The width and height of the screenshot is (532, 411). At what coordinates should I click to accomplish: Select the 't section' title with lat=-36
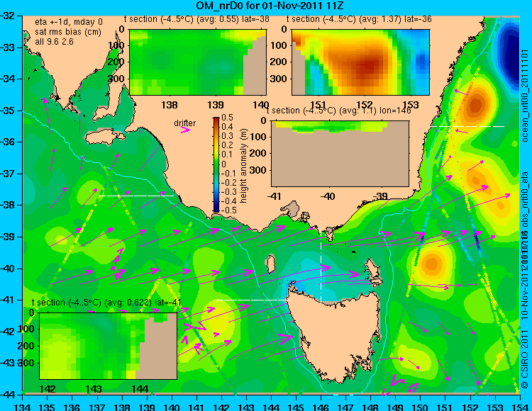point(359,19)
